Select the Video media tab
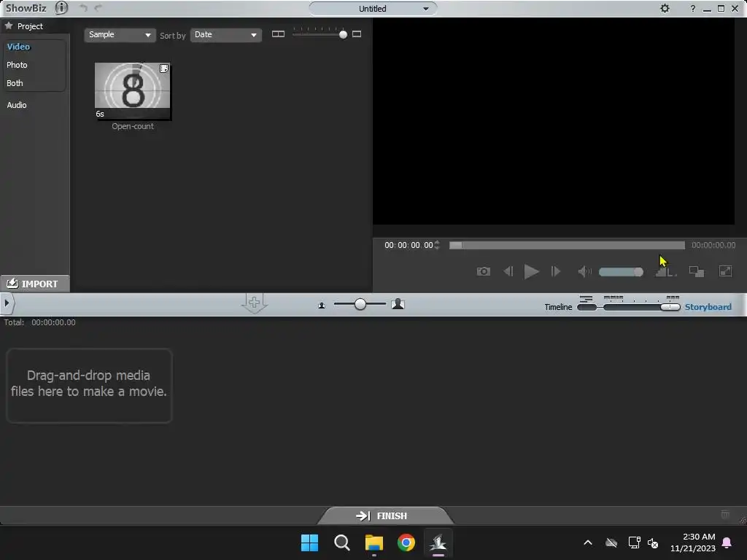 (x=18, y=47)
